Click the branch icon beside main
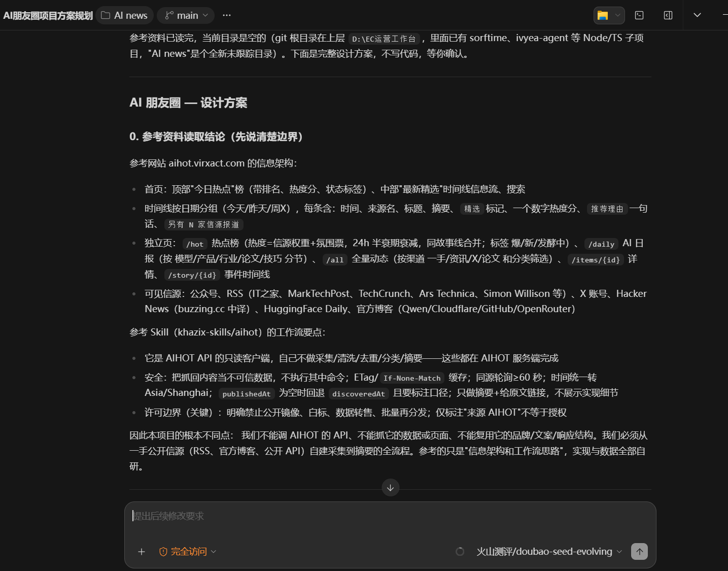Viewport: 728px width, 571px height. [169, 15]
